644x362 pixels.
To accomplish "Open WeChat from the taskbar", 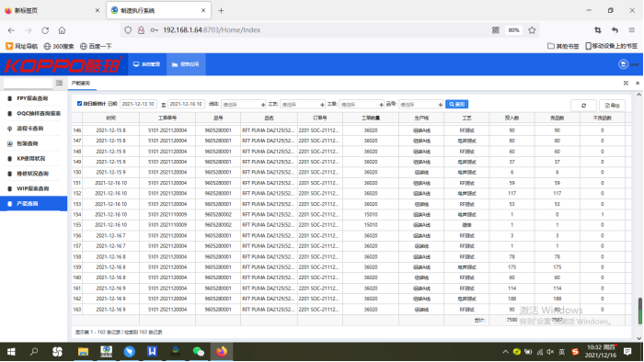I will coord(199,352).
